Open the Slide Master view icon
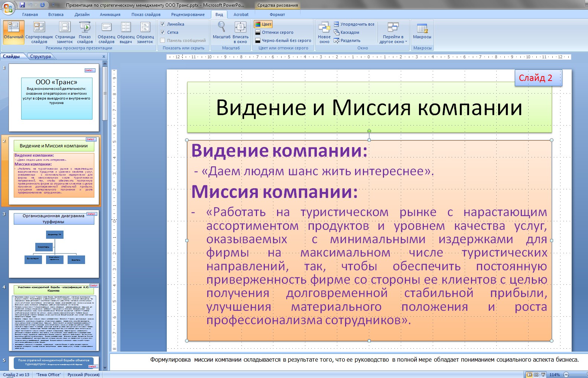Viewport: 588px width, 378px height. pos(106,32)
